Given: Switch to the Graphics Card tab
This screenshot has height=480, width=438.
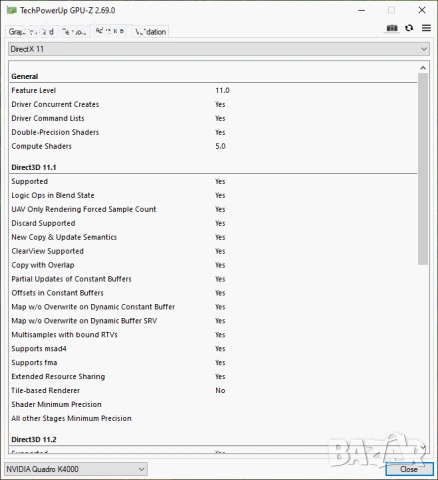Looking at the screenshot, I should tap(31, 32).
